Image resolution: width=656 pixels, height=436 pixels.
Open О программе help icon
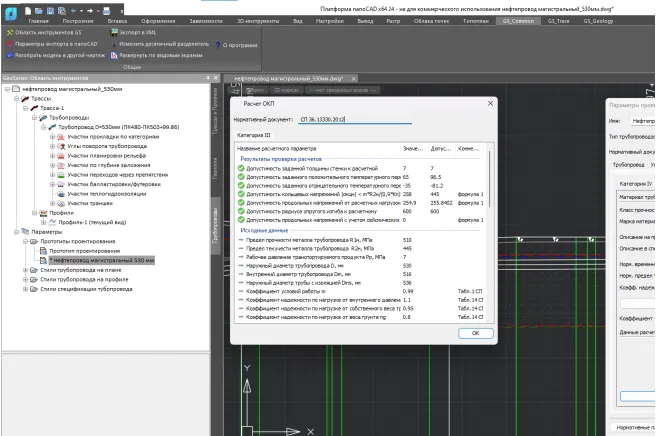217,44
